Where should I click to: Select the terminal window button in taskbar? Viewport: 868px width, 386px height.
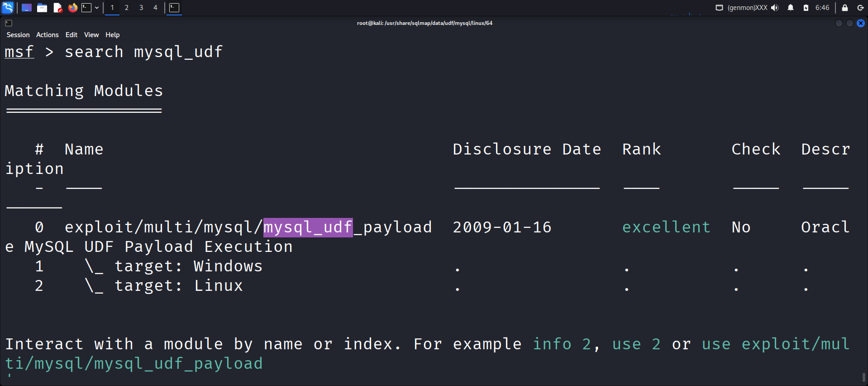[x=174, y=8]
